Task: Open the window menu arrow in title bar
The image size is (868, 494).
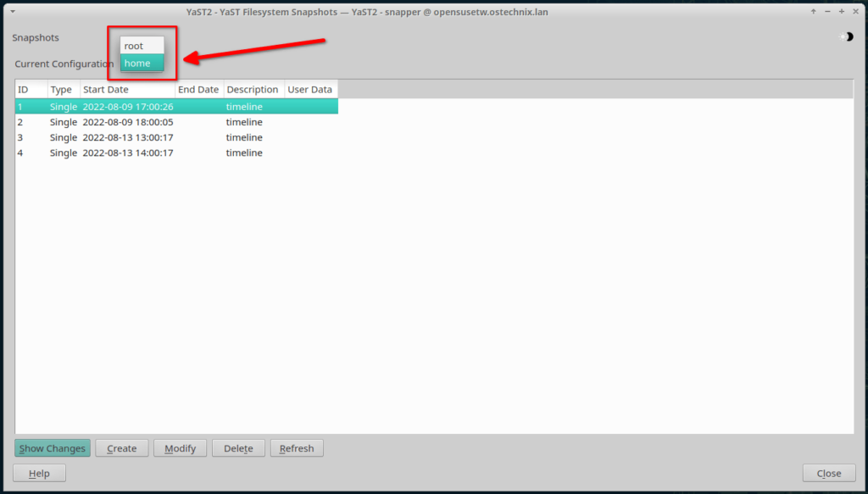Action: pyautogui.click(x=13, y=12)
